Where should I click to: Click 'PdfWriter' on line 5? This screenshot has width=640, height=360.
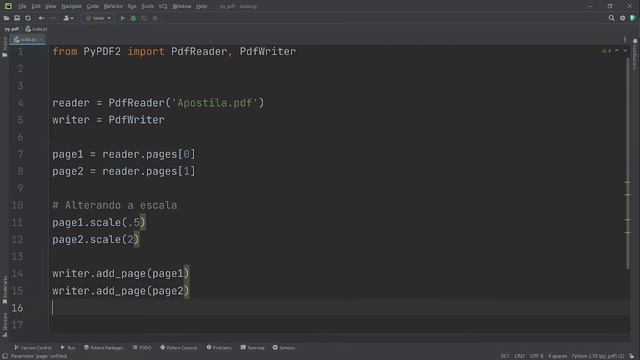click(x=136, y=120)
